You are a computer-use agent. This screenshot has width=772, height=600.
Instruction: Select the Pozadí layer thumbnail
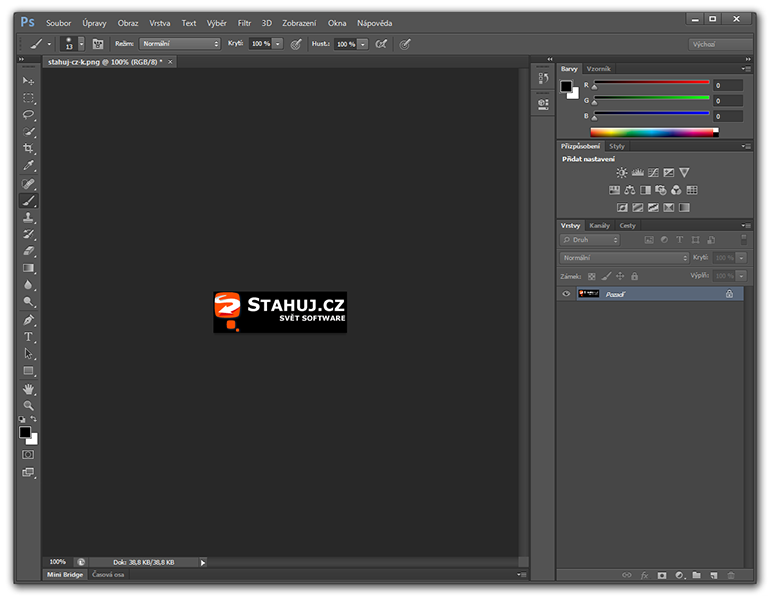point(588,294)
